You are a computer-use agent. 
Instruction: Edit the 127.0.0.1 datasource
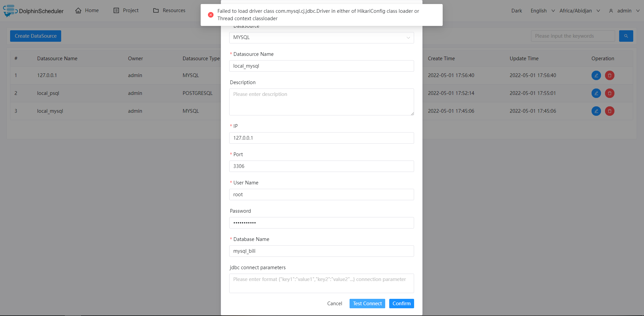(596, 75)
